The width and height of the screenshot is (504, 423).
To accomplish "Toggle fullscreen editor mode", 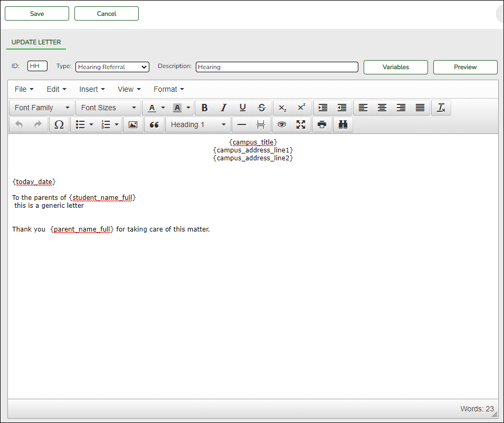I will click(301, 124).
